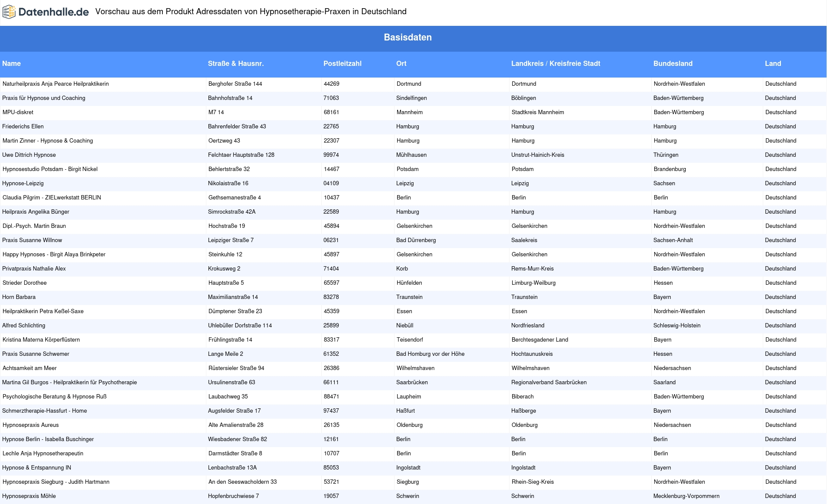Screen dimensions: 827x504
Task: Select state Mecklenburg-Vorpommern
Action: pos(686,496)
